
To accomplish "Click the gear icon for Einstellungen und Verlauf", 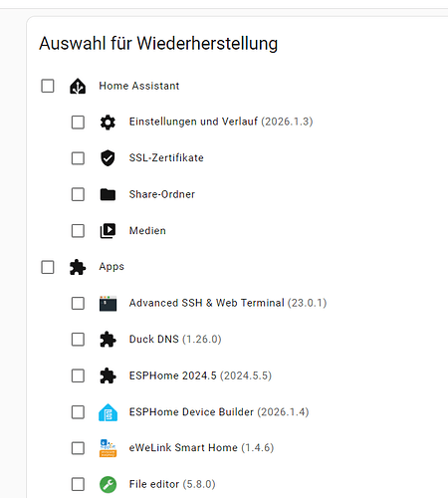I will tap(108, 123).
